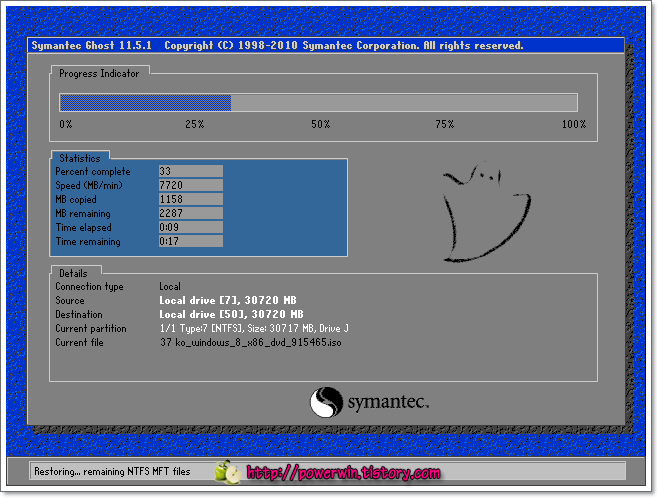The image size is (658, 498).
Task: Click the 50% progress scale mark
Action: coord(321,124)
